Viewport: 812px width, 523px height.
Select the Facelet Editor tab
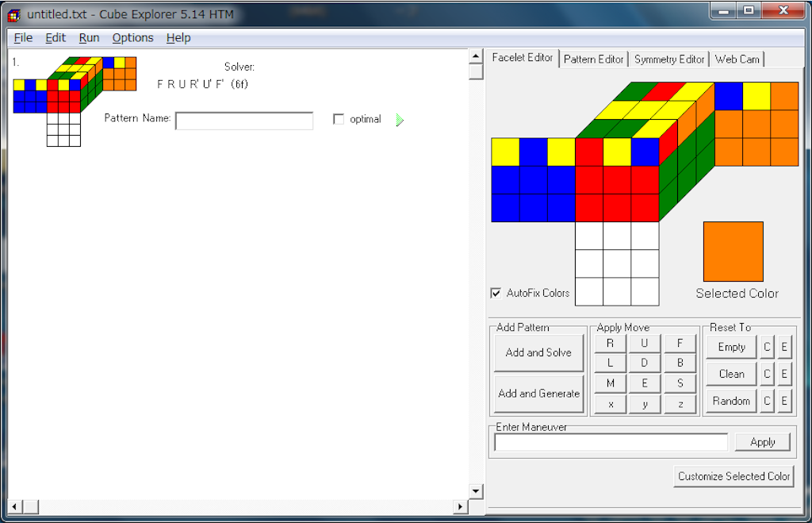click(x=522, y=57)
